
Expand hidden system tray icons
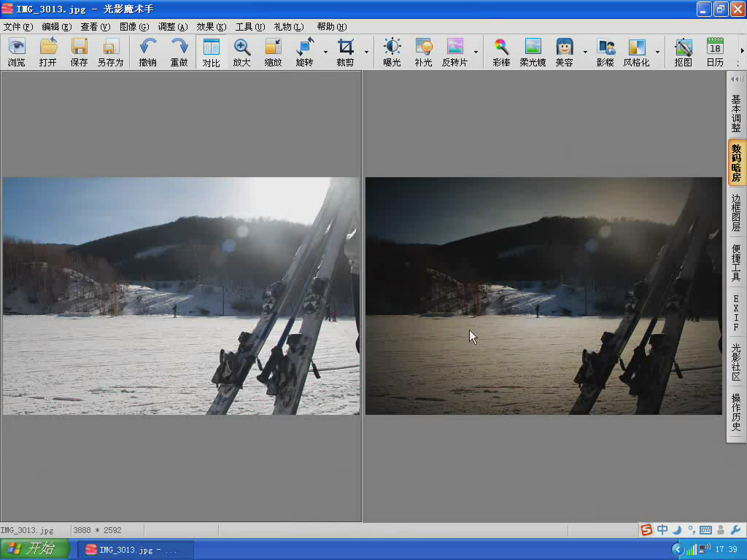[x=678, y=550]
